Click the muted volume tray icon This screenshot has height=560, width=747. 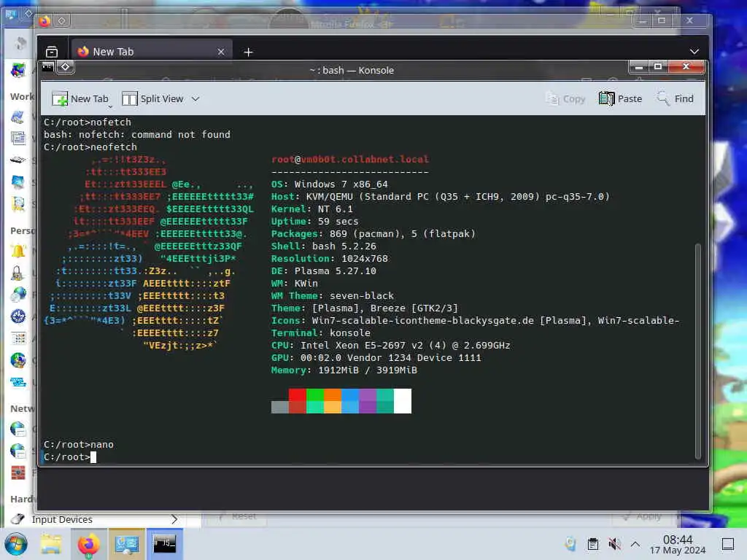point(614,544)
